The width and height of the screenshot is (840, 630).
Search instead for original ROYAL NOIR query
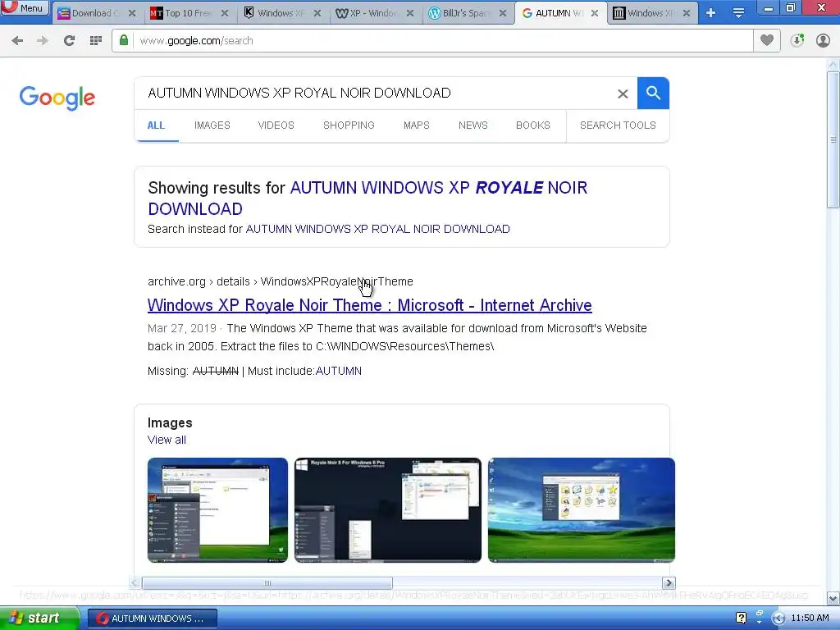377,230
